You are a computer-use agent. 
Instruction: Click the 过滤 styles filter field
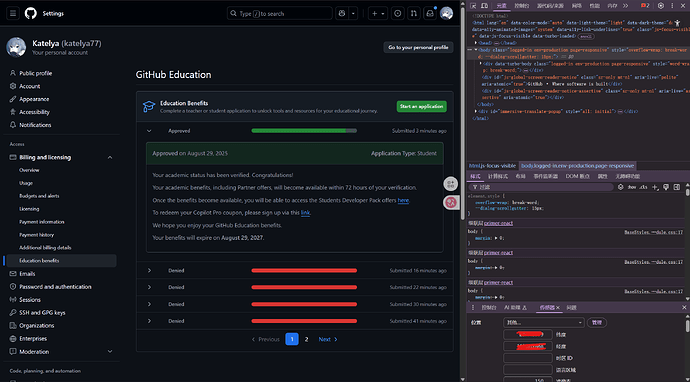click(540, 187)
